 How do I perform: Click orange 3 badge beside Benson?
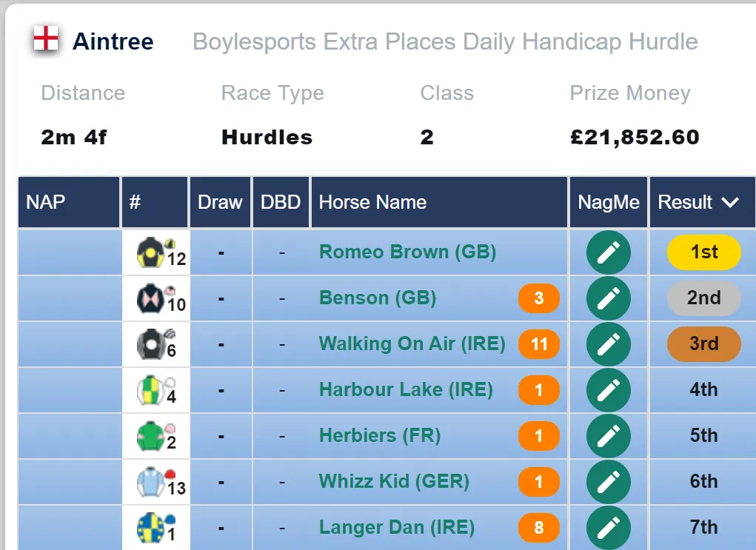click(x=539, y=298)
